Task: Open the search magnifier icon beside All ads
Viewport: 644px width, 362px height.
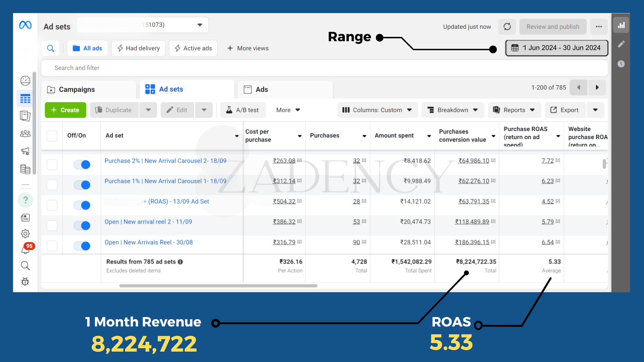Action: point(51,48)
